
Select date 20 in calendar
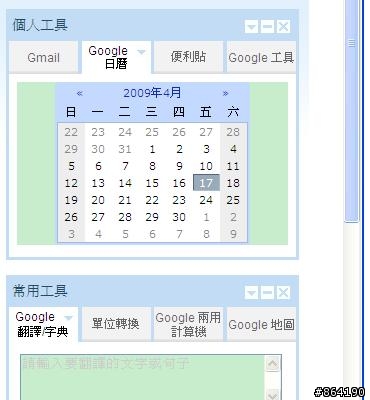click(x=98, y=200)
